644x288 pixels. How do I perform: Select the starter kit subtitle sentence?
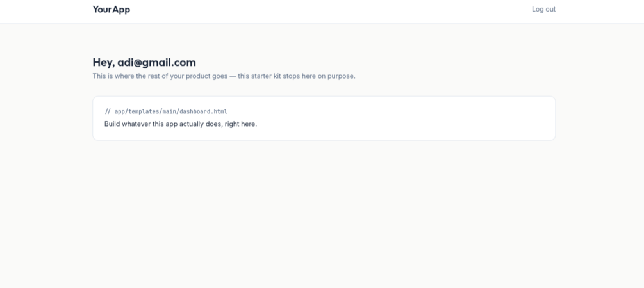(x=224, y=76)
